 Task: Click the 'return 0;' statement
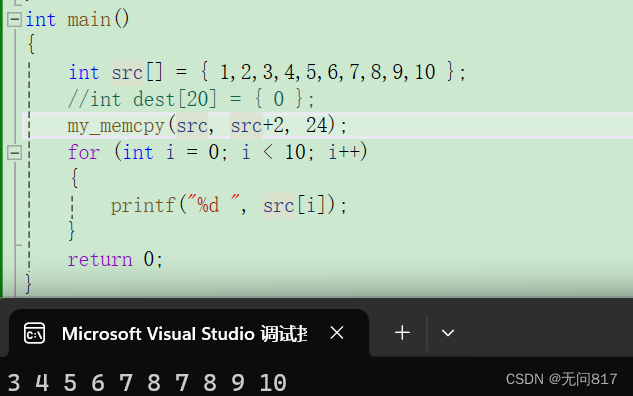click(x=115, y=259)
